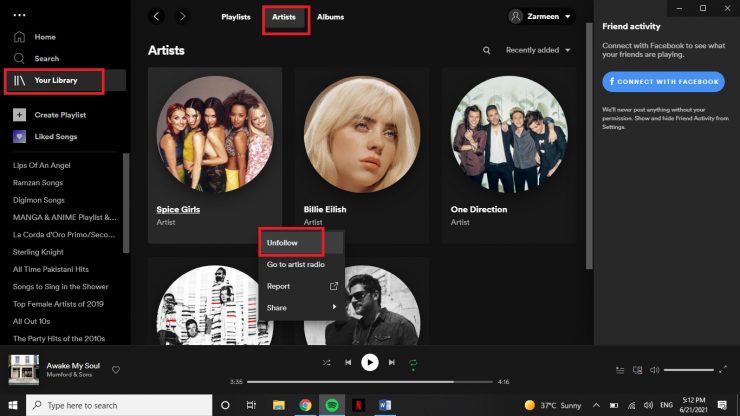Open the Zarmeen account dropdown

541,17
